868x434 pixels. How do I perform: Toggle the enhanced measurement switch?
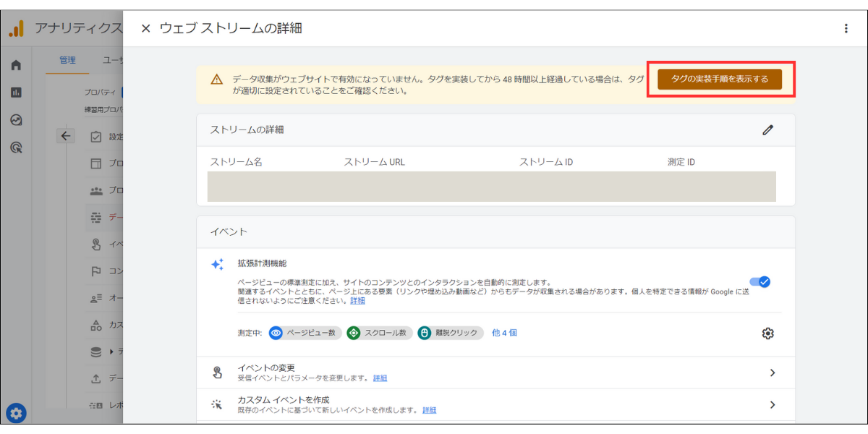759,281
